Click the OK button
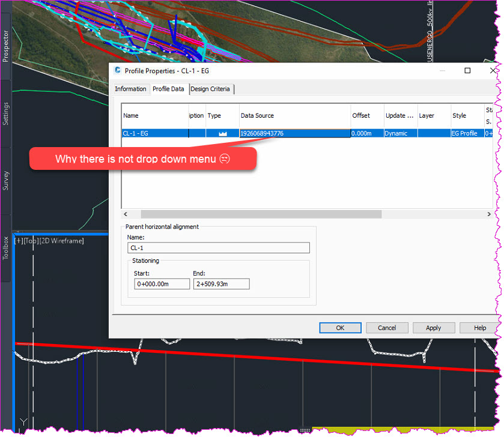Image resolution: width=504 pixels, height=437 pixels. pyautogui.click(x=340, y=328)
